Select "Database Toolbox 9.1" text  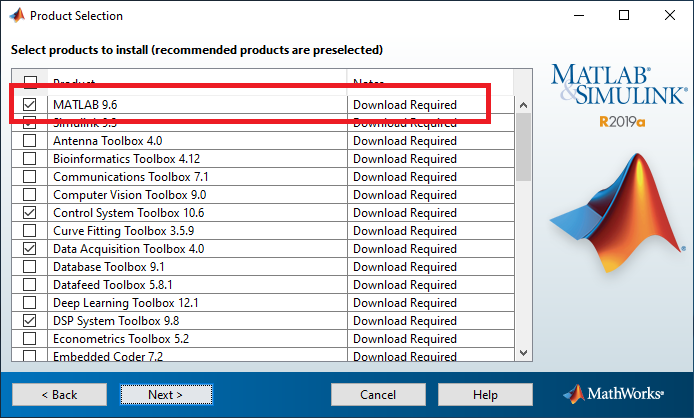click(109, 267)
